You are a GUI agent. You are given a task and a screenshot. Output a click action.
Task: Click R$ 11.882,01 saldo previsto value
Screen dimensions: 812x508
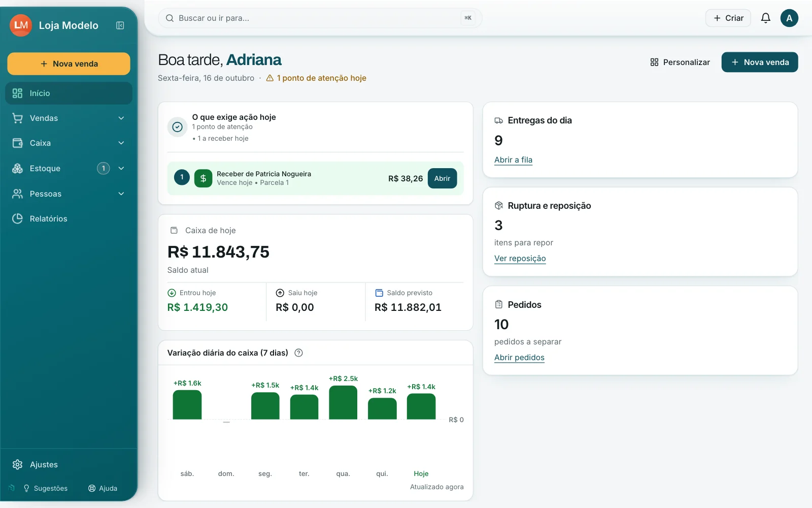pyautogui.click(x=408, y=307)
